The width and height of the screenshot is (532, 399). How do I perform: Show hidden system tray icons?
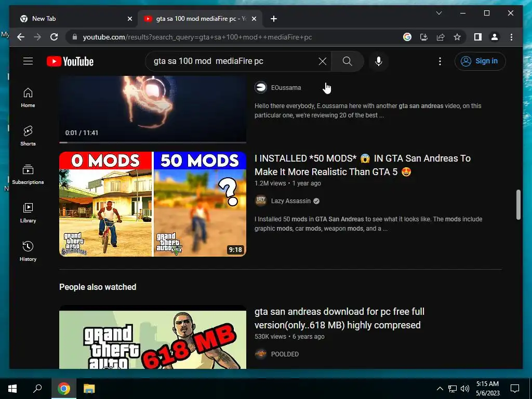click(x=440, y=389)
